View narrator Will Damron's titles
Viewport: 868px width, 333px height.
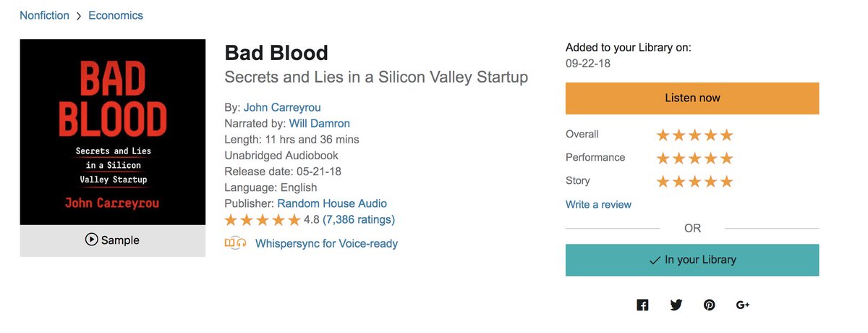[x=319, y=123]
